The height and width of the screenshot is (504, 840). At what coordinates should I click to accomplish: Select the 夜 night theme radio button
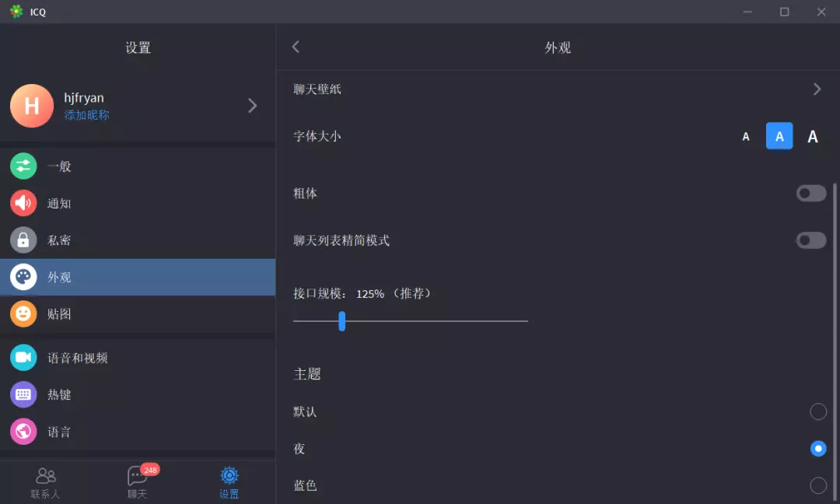818,448
